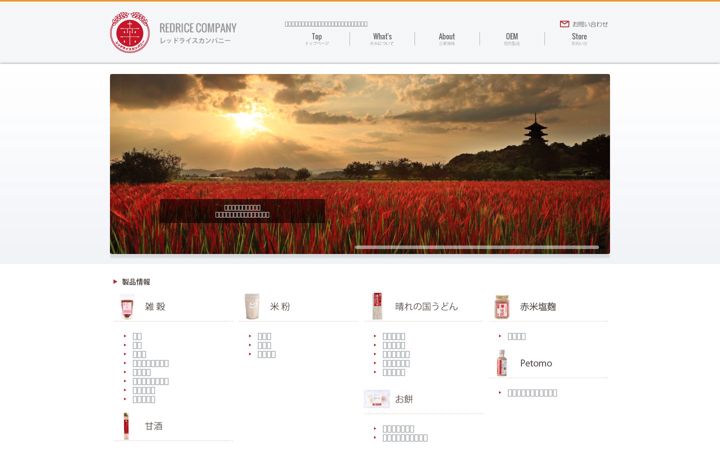Click the red rice field hero image

point(360,164)
